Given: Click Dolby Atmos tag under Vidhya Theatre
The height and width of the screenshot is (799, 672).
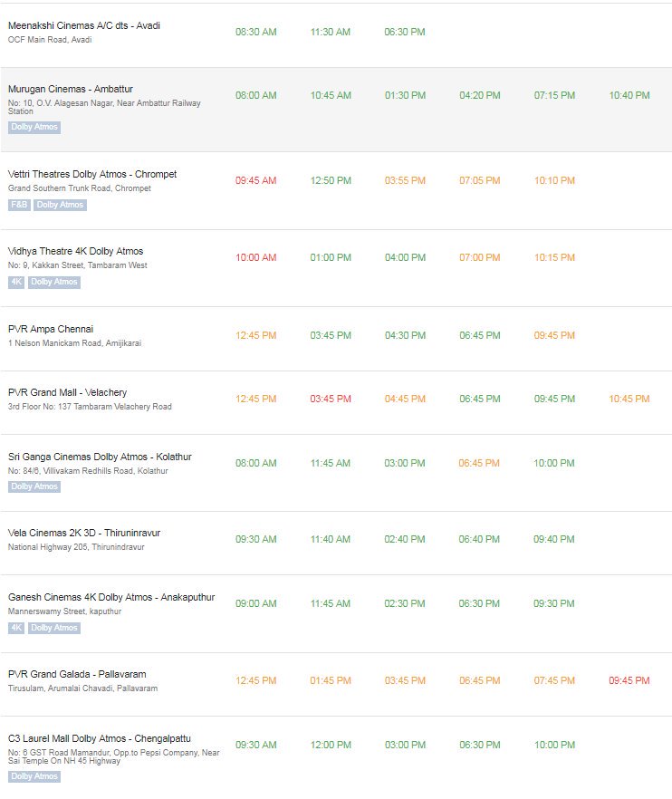Looking at the screenshot, I should [54, 282].
